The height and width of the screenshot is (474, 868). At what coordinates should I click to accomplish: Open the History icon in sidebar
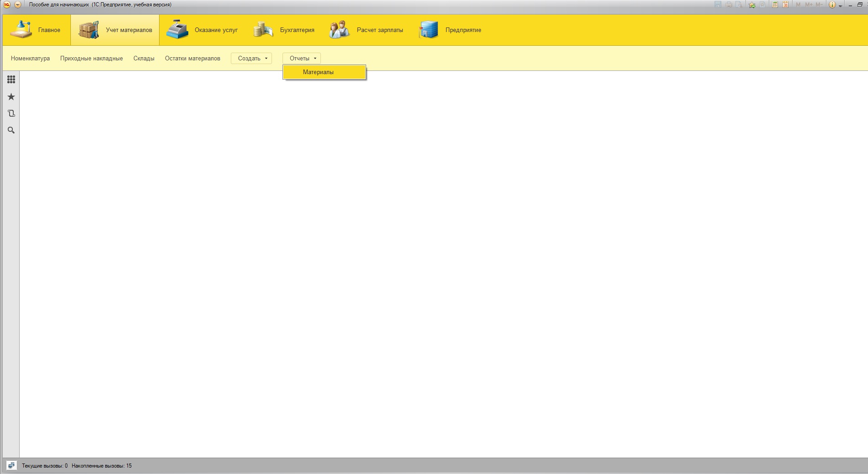pos(11,113)
